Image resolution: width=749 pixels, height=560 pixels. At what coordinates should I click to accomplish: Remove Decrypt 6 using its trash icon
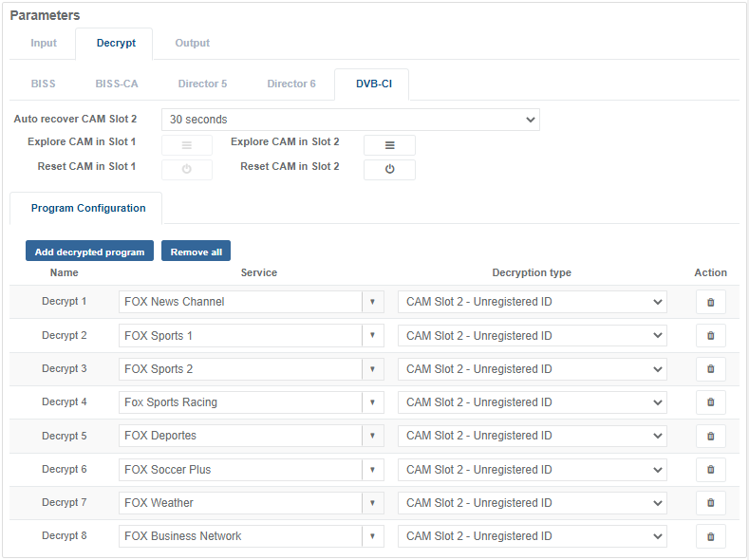click(x=710, y=470)
